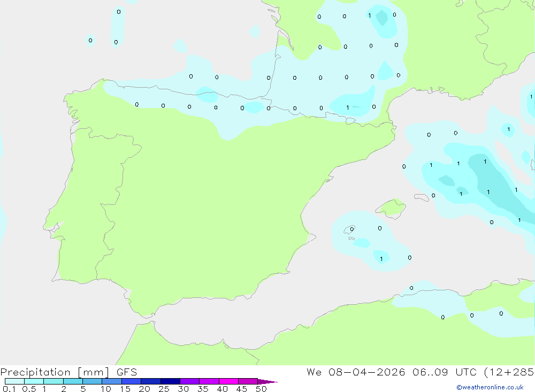Click the '15' legend scale label
Screen dimensions: 535x392
[x=125, y=389]
